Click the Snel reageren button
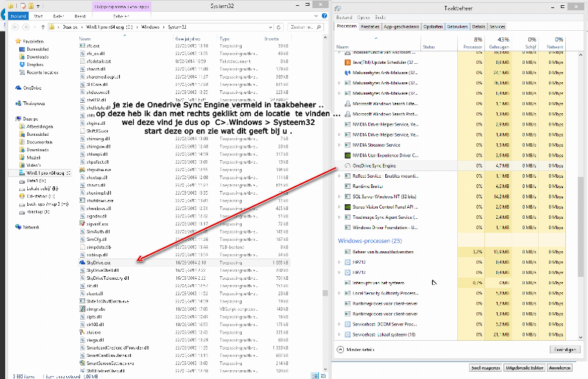This screenshot has width=588, height=379. [x=486, y=368]
